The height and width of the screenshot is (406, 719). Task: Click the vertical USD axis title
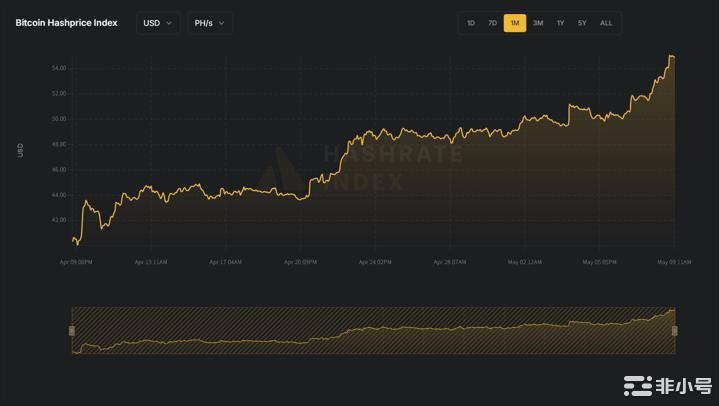coord(20,150)
